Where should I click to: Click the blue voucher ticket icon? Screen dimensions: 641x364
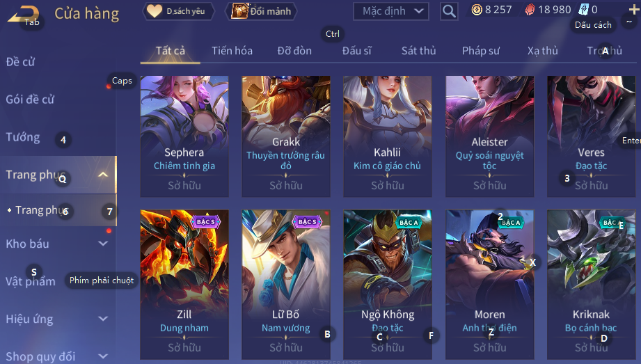point(583,10)
